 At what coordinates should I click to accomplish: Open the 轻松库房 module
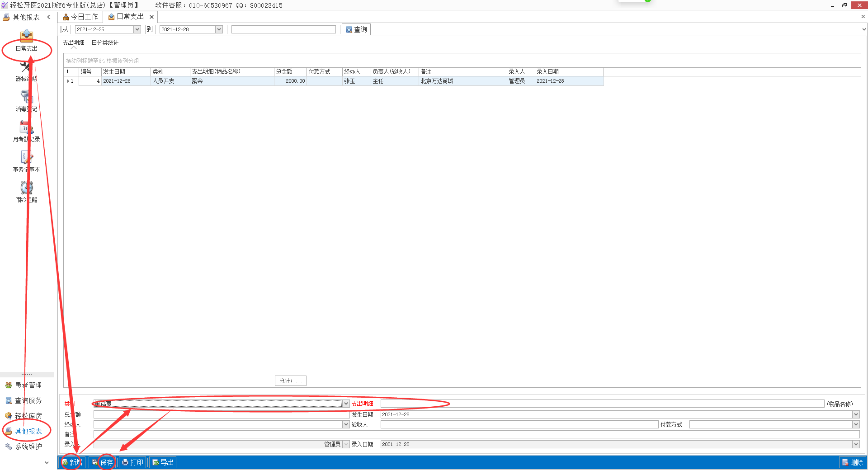pos(24,416)
